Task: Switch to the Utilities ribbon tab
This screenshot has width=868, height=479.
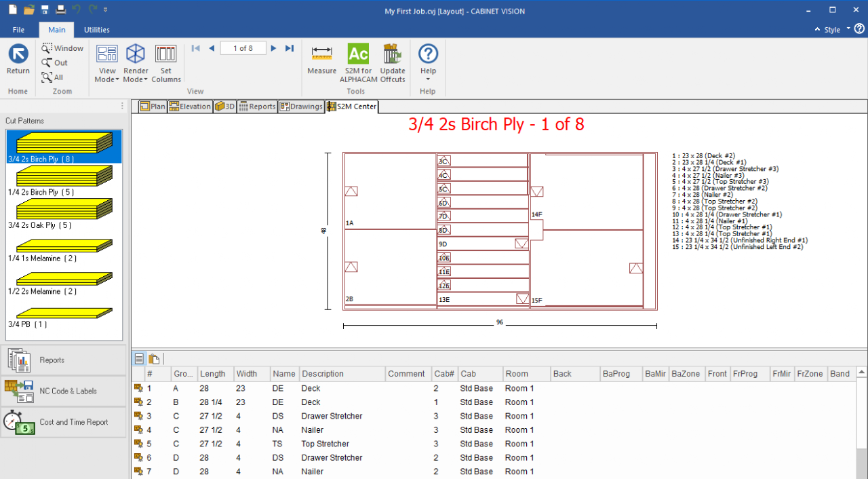Action: (96, 30)
